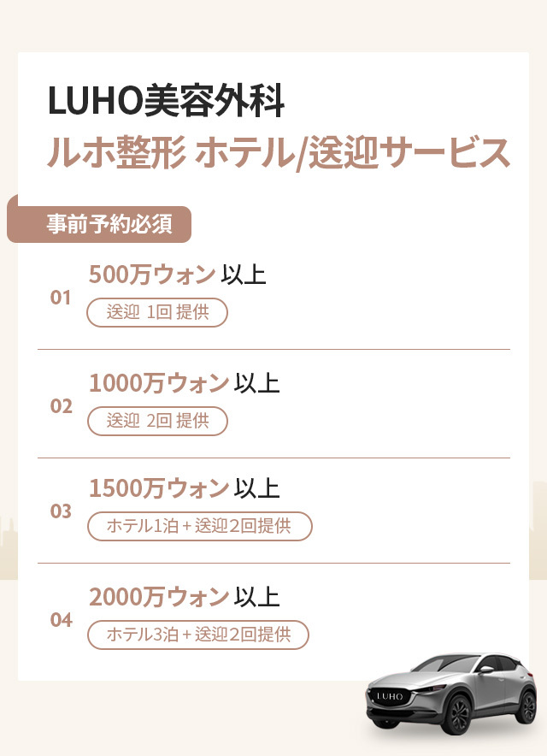The height and width of the screenshot is (756, 547).
Task: Click the 500万ウォン 以上 tier text
Action: (178, 275)
